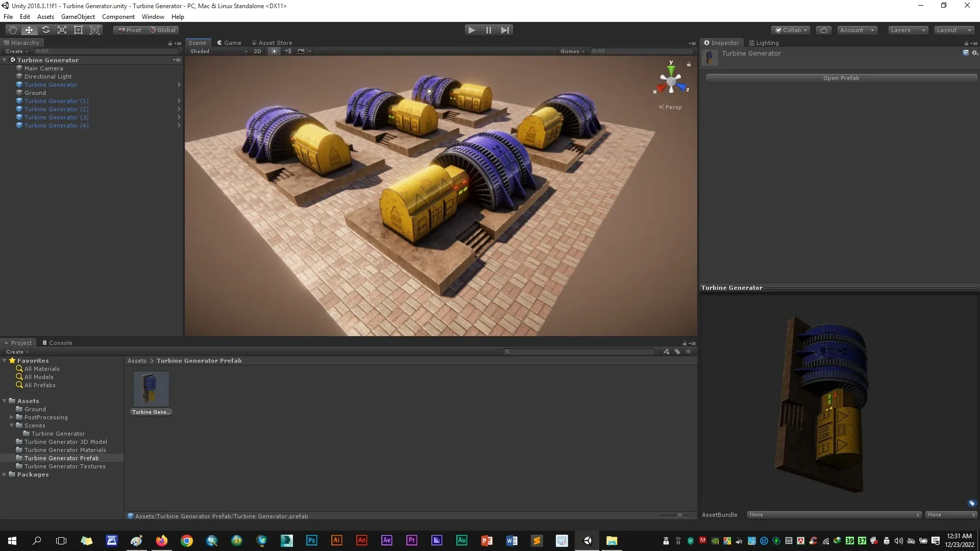The height and width of the screenshot is (551, 980).
Task: Click the Play button to run scene
Action: 472,30
